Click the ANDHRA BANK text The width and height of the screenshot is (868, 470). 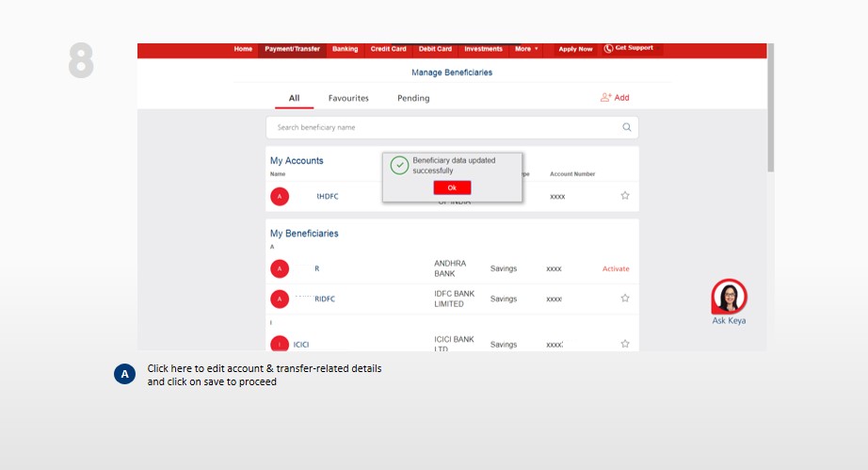click(x=450, y=268)
